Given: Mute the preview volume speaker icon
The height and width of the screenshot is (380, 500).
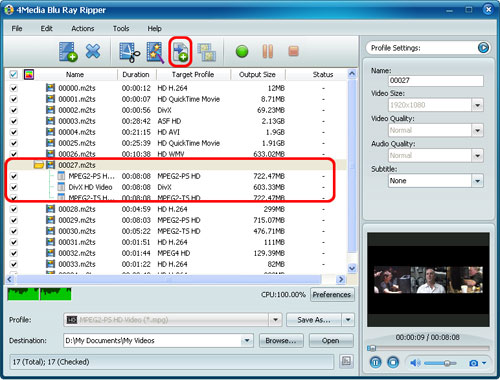Looking at the screenshot, I should [415, 363].
